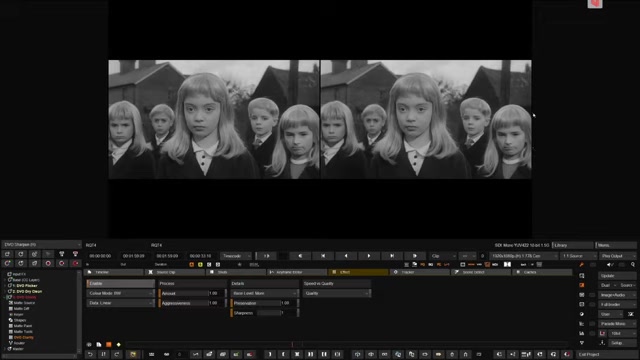Viewport: 640px width, 360px height.
Task: Click the undo arrow icon in bottom toolbar
Action: [90, 354]
